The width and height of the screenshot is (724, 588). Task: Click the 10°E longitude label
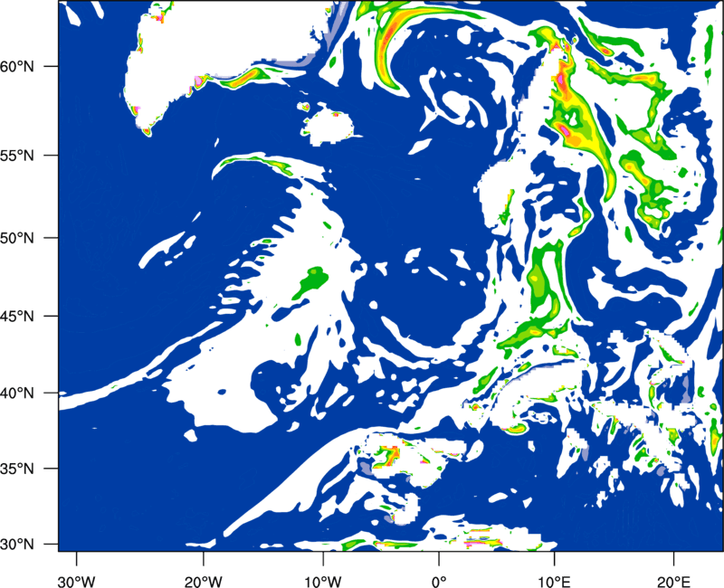(x=555, y=582)
